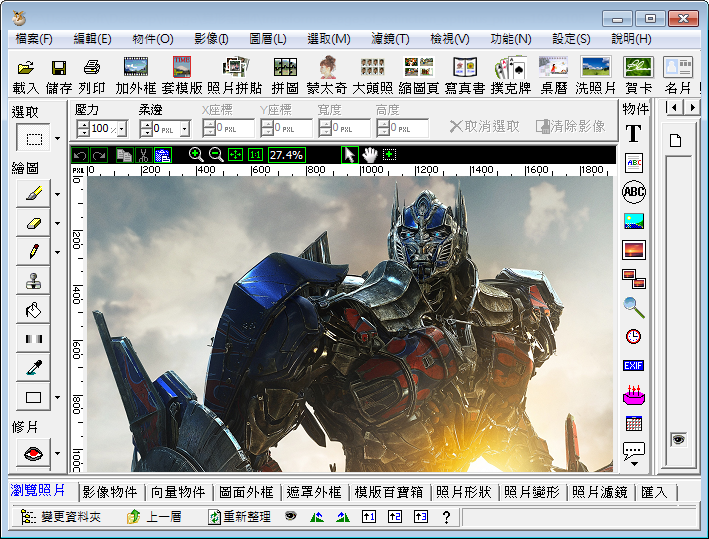The image size is (709, 539).
Task: Select the eyedropper color picker tool
Action: click(x=33, y=368)
